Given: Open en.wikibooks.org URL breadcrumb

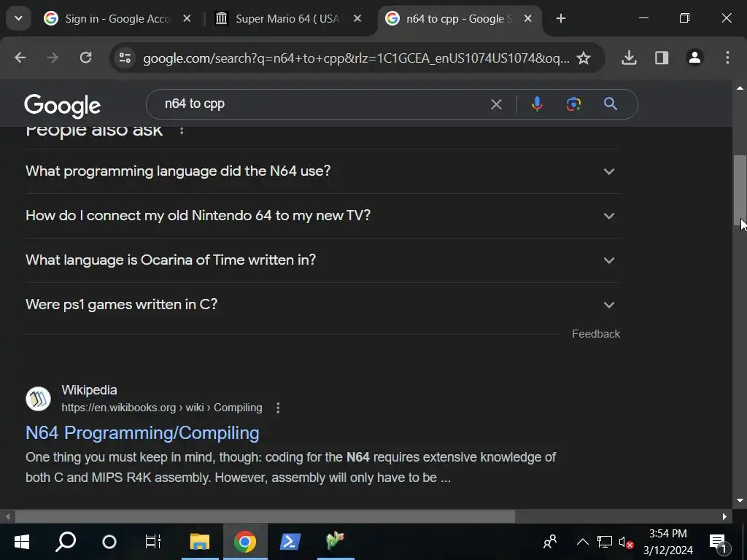Looking at the screenshot, I should point(161,408).
